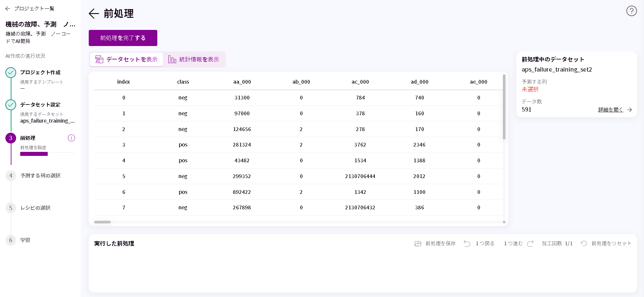Click the 実行した前処理 heading
Image resolution: width=644 pixels, height=297 pixels.
(x=114, y=244)
